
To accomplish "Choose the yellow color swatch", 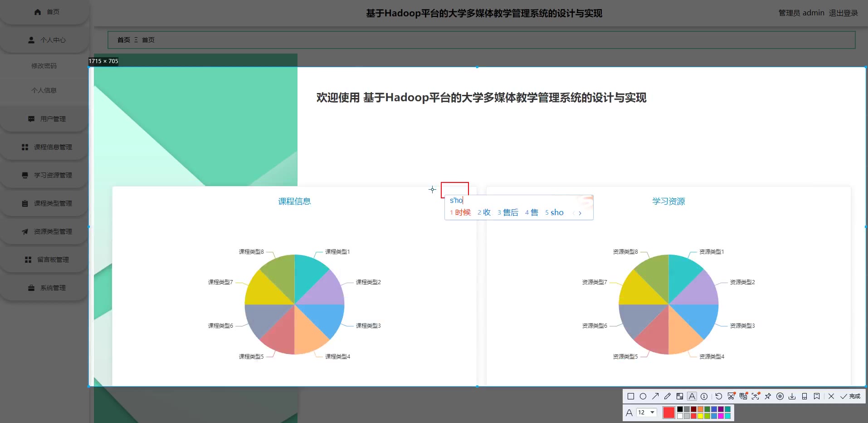I will 700,416.
